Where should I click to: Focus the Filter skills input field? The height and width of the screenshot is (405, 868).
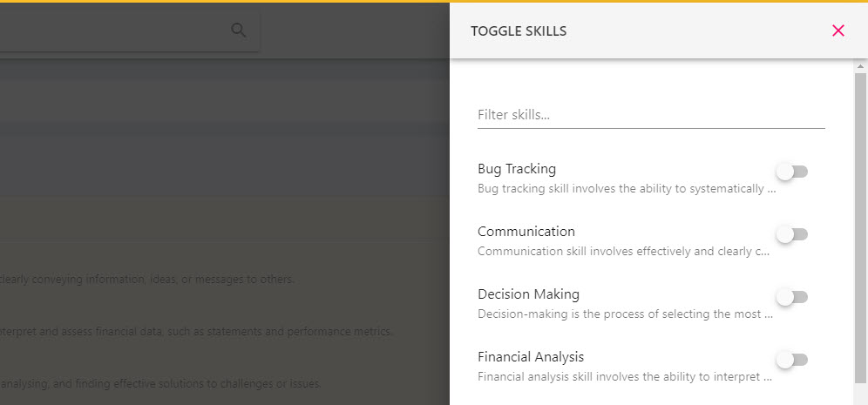click(x=651, y=115)
